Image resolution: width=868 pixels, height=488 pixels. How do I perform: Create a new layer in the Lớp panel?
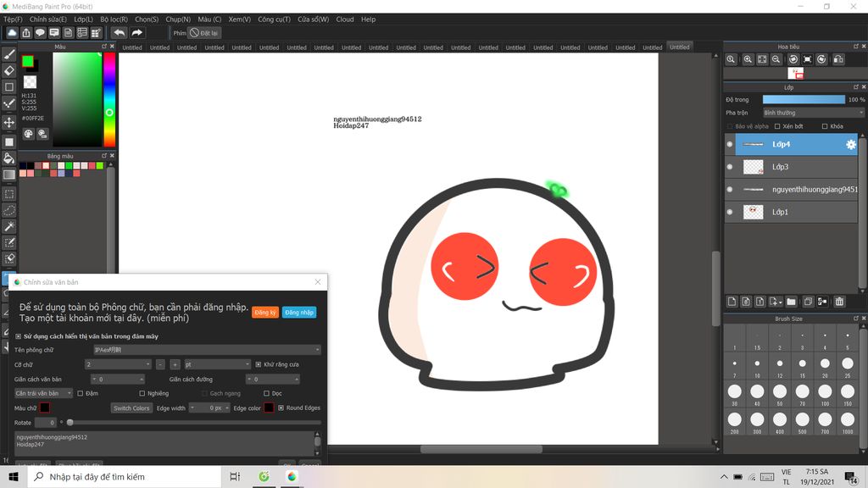732,302
